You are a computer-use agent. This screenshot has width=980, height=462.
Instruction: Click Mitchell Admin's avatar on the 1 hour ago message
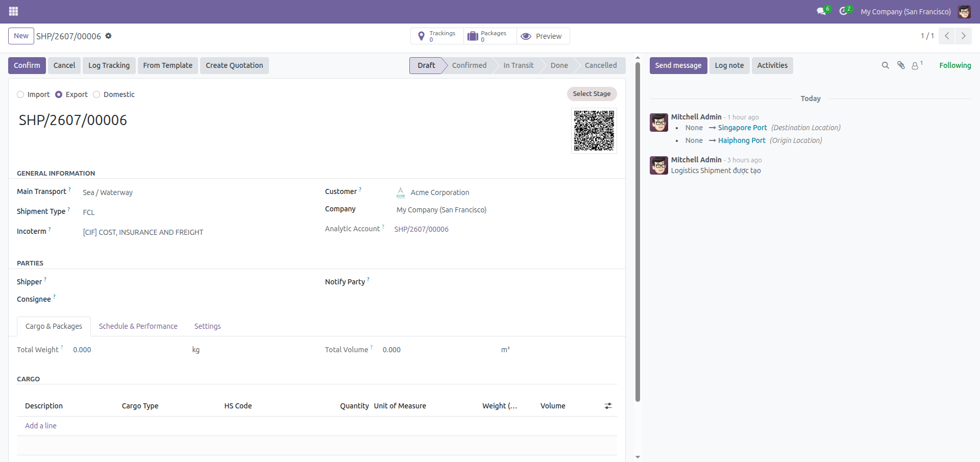click(x=659, y=123)
